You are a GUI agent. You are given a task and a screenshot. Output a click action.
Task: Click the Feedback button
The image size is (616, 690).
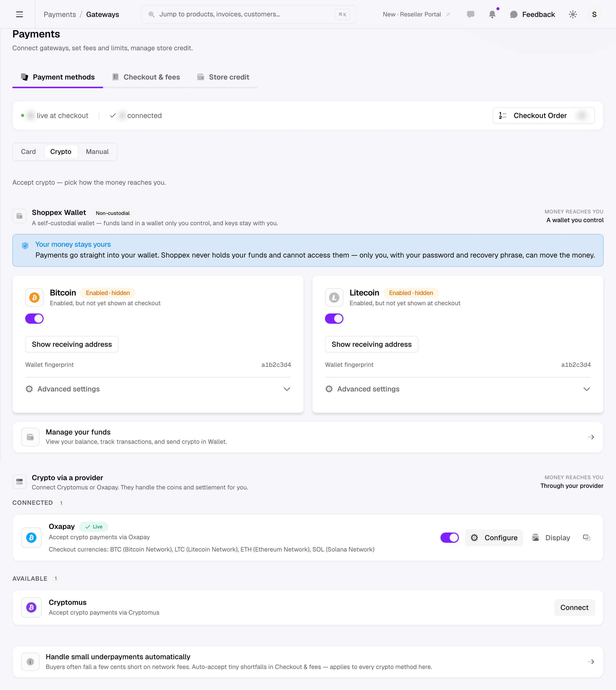(x=532, y=14)
